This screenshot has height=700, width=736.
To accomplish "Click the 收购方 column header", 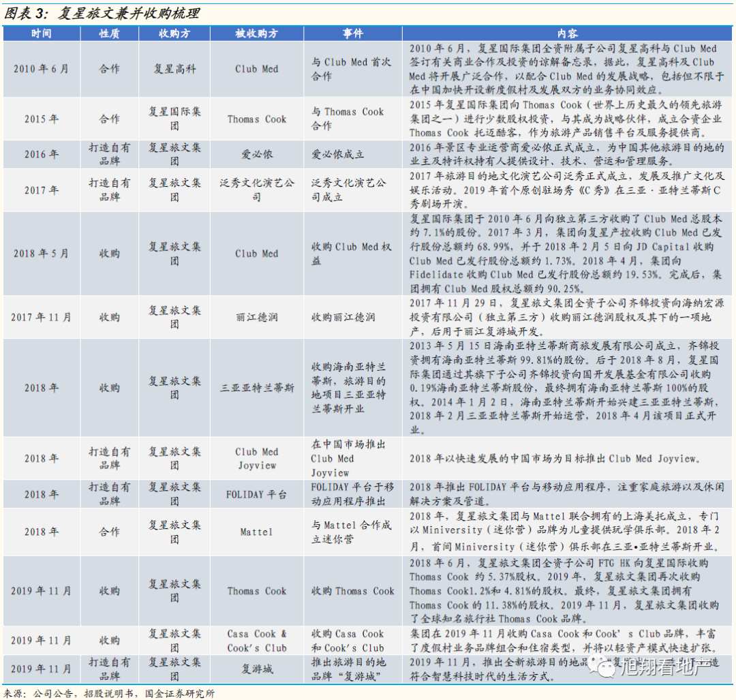I will [x=174, y=33].
